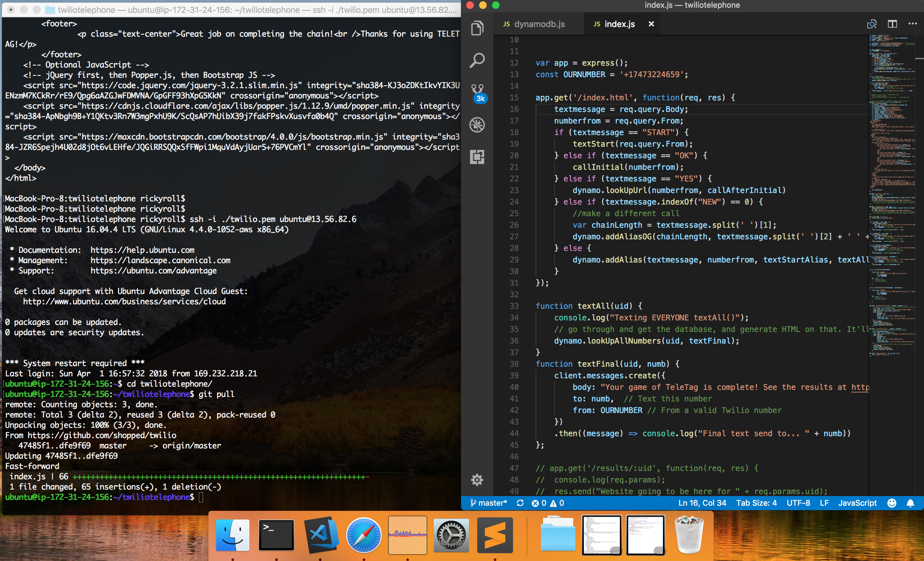924x561 pixels.
Task: Open the Explorer files icon in activity bar
Action: (477, 28)
